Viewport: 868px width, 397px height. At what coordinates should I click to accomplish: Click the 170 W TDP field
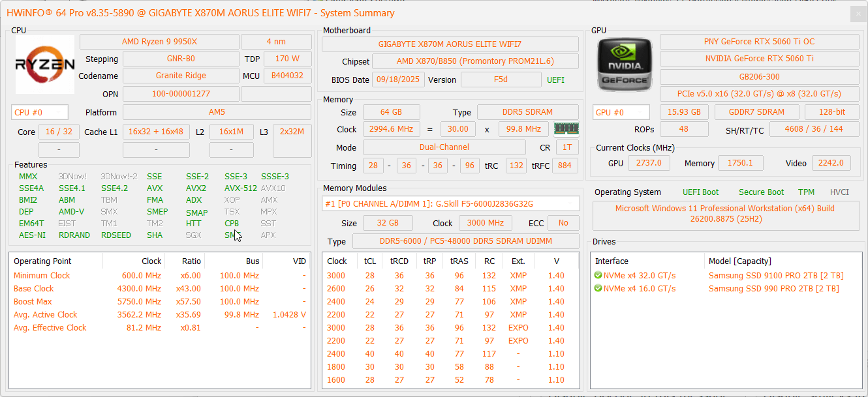point(287,58)
